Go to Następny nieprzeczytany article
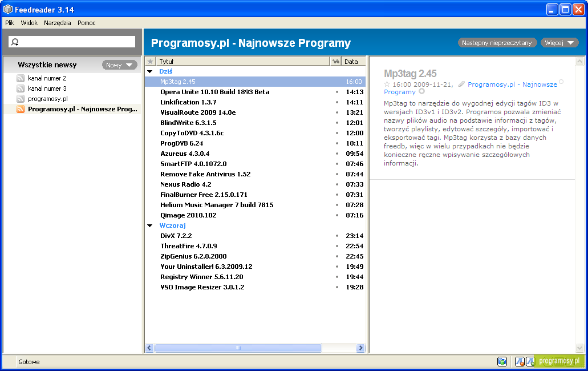The width and height of the screenshot is (588, 371). click(x=497, y=43)
